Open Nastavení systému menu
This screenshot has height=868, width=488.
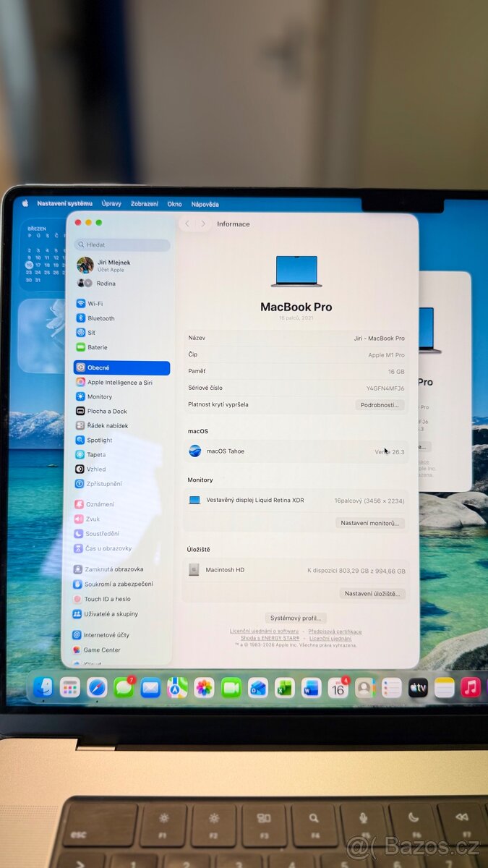click(x=65, y=204)
